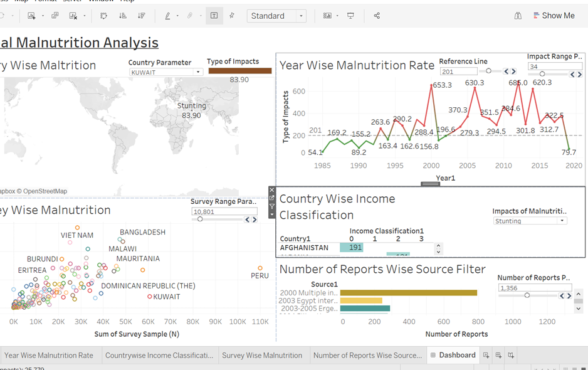
Task: Click the Share workbook icon
Action: pyautogui.click(x=375, y=16)
